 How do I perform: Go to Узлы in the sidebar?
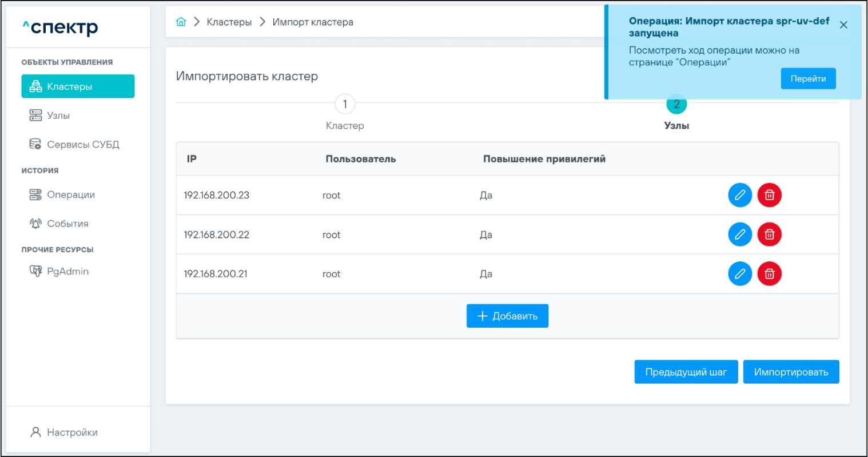point(58,116)
